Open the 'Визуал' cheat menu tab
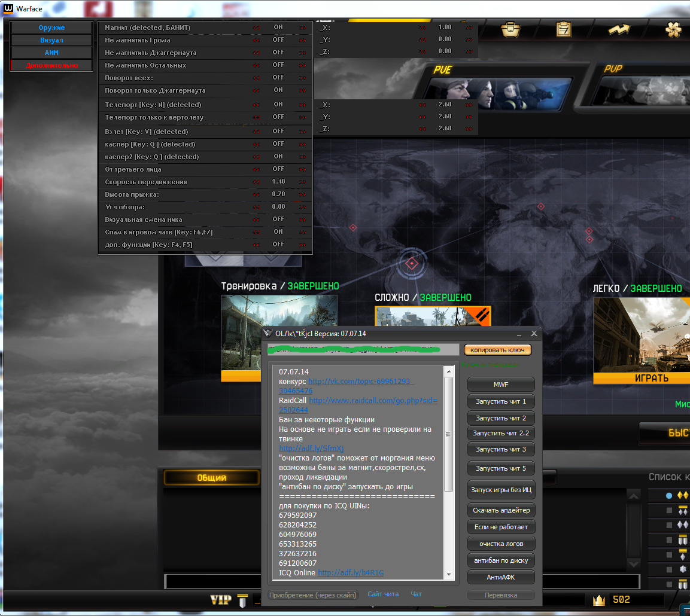 point(51,40)
